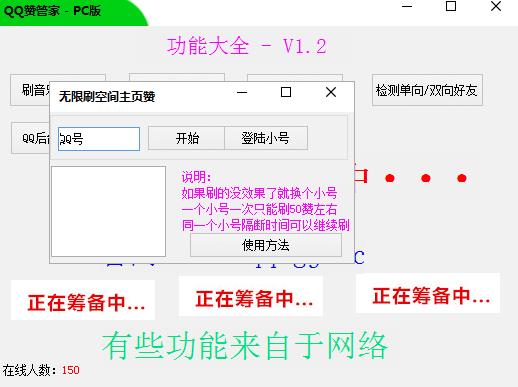The height and width of the screenshot is (387, 518).
Task: Click the empty white list box
Action: (x=108, y=211)
